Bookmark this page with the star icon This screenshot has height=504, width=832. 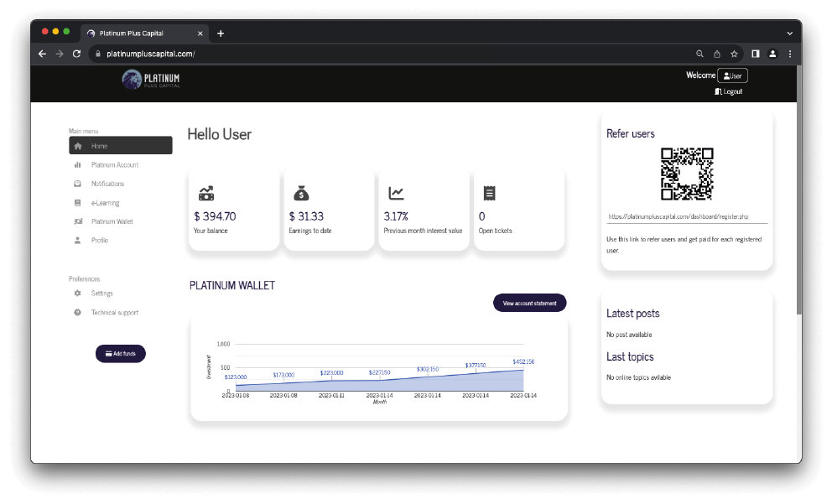coord(734,54)
